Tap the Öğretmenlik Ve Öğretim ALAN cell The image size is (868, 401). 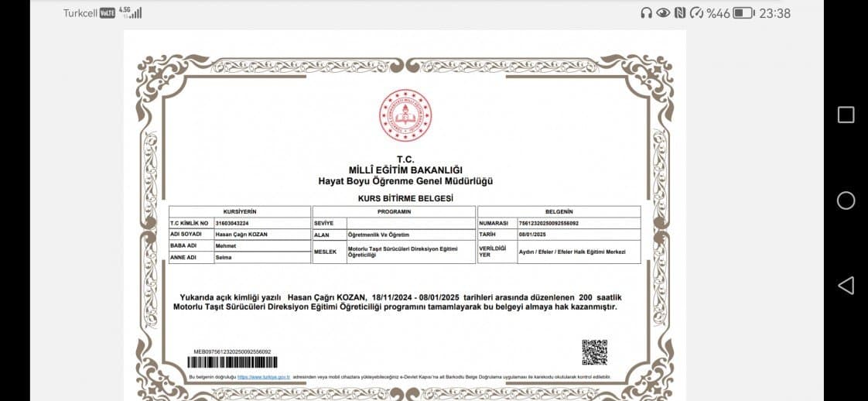tap(412, 235)
